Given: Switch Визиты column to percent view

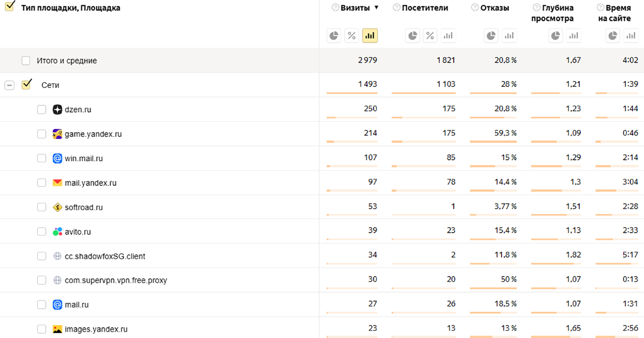Looking at the screenshot, I should click(351, 36).
